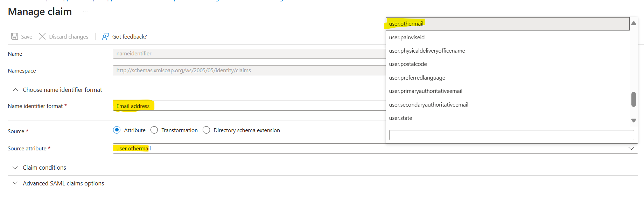The height and width of the screenshot is (204, 644).
Task: Select the Transformation source radio button
Action: 154,130
